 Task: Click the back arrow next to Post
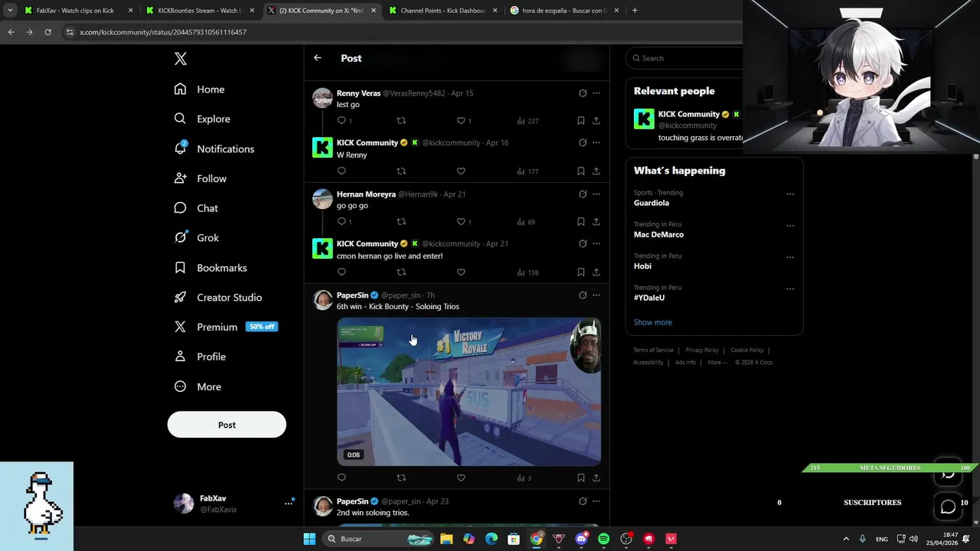[318, 58]
